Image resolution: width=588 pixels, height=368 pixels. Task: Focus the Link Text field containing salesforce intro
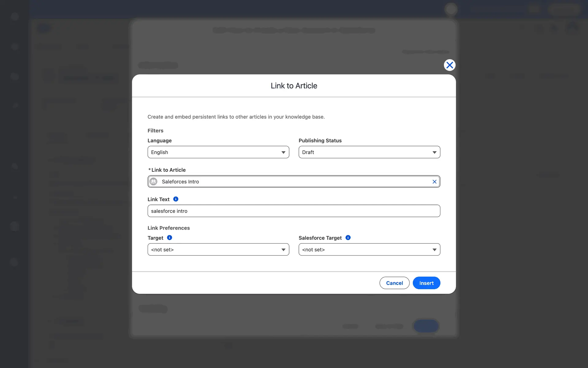293,211
